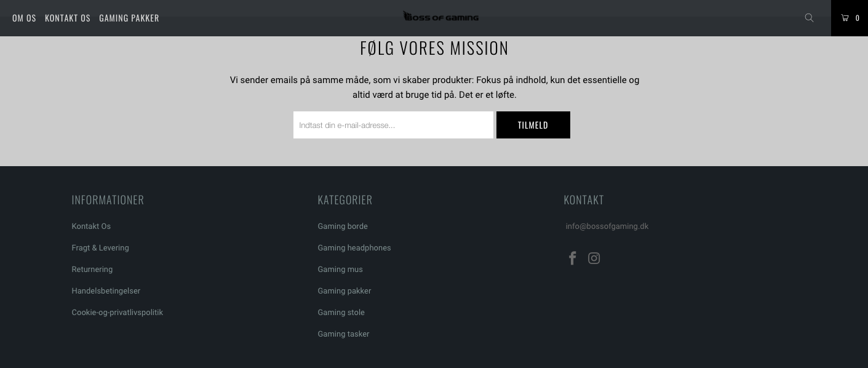The height and width of the screenshot is (368, 868).
Task: Browse the Gaming borde category
Action: (x=343, y=226)
